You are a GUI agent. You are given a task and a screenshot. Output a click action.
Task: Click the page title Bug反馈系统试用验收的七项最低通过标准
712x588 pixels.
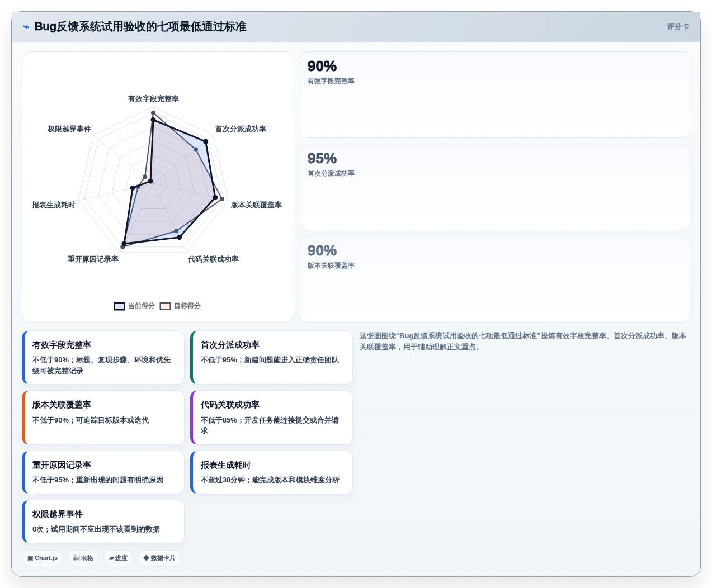click(x=140, y=27)
